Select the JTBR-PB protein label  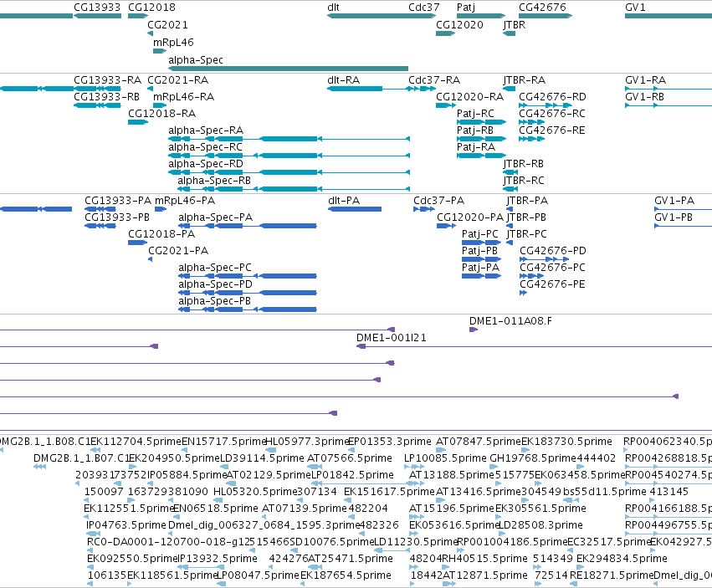coord(526,217)
